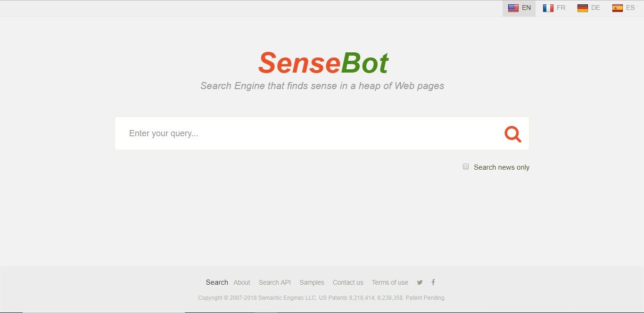Screen dimensions: 644x313
Task: Go to the Search API page
Action: [275, 282]
